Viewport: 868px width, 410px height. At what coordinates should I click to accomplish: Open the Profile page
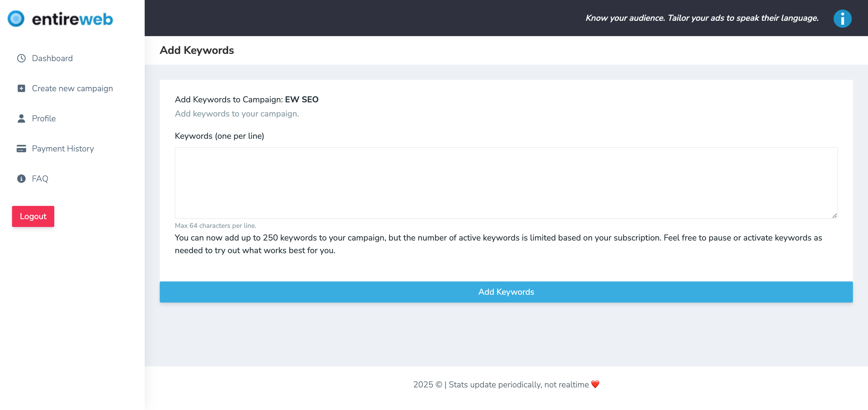[44, 119]
